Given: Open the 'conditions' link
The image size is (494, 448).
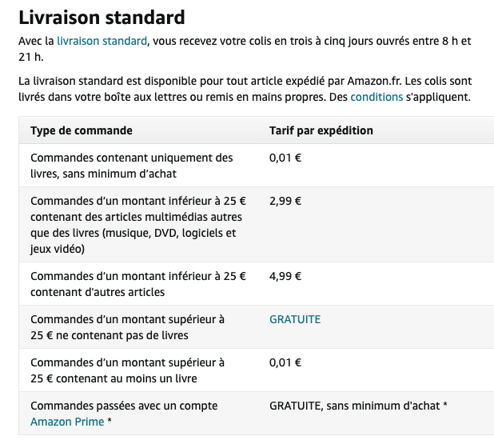Looking at the screenshot, I should pyautogui.click(x=376, y=97).
